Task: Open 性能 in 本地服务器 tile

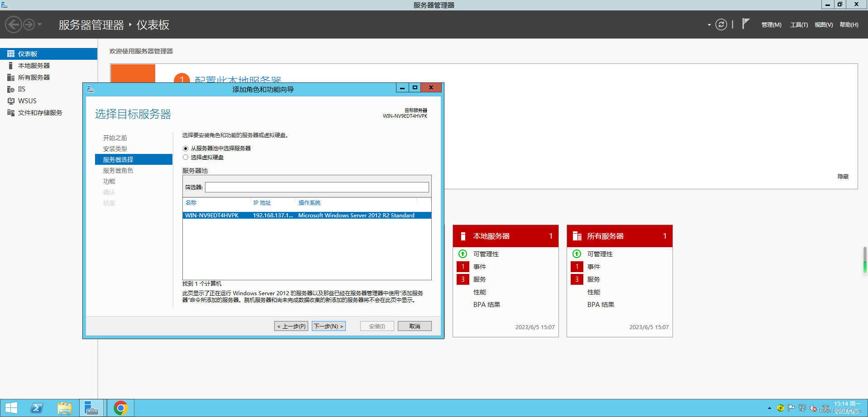Action: click(x=480, y=292)
